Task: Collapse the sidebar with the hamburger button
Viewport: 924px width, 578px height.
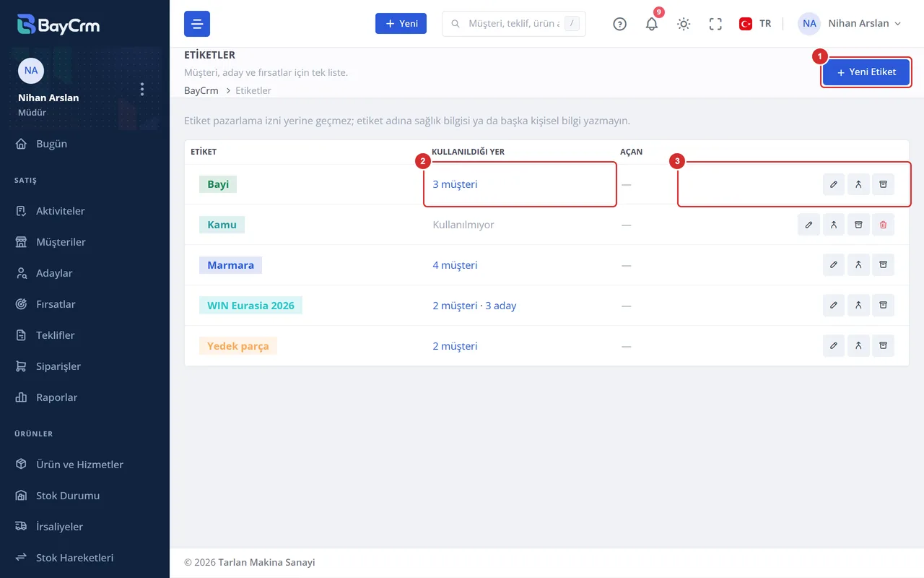Action: click(197, 24)
